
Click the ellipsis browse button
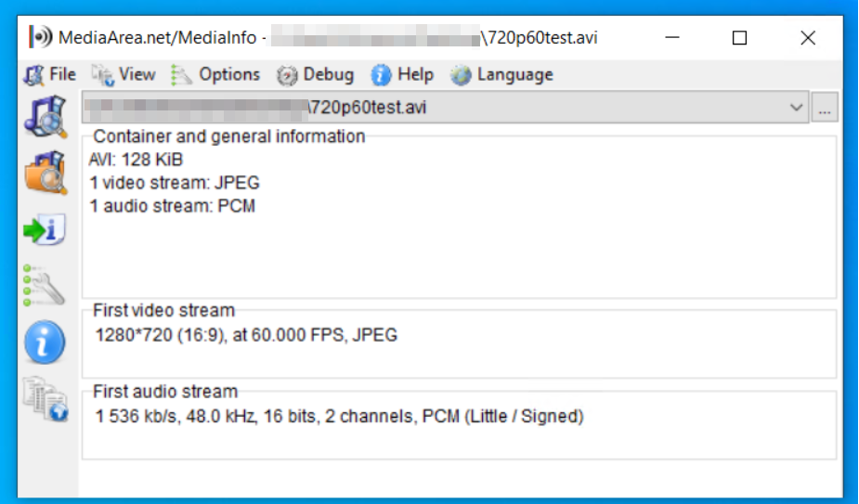point(825,108)
